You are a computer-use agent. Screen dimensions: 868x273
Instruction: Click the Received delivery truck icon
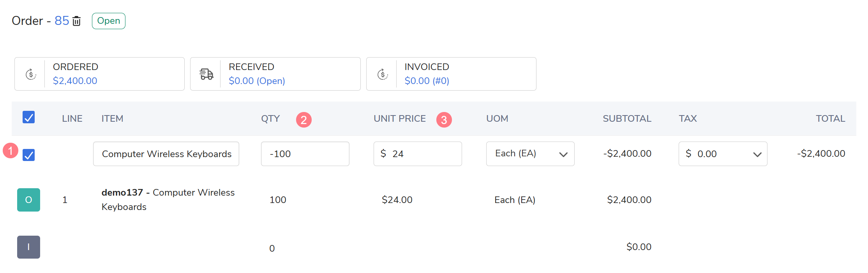pyautogui.click(x=206, y=74)
